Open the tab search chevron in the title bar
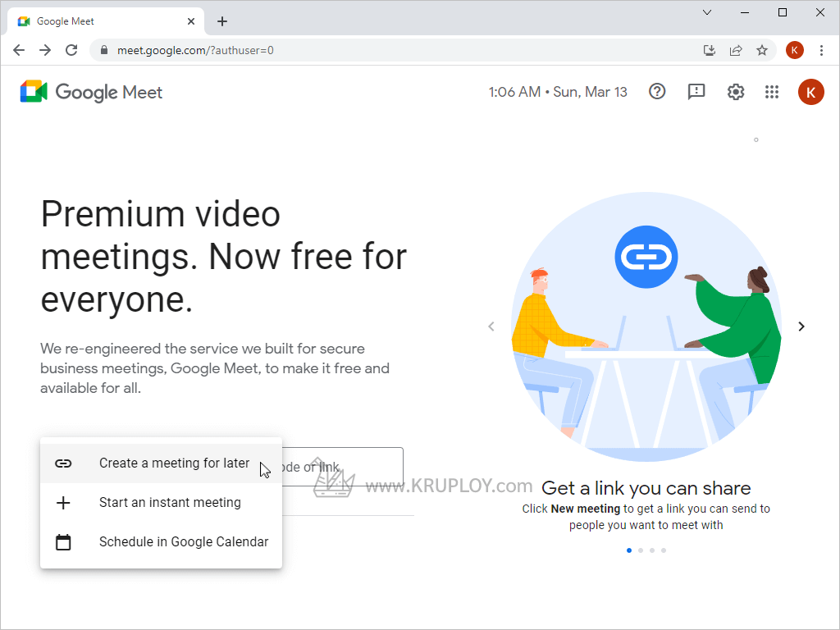This screenshot has height=630, width=840. 707,12
